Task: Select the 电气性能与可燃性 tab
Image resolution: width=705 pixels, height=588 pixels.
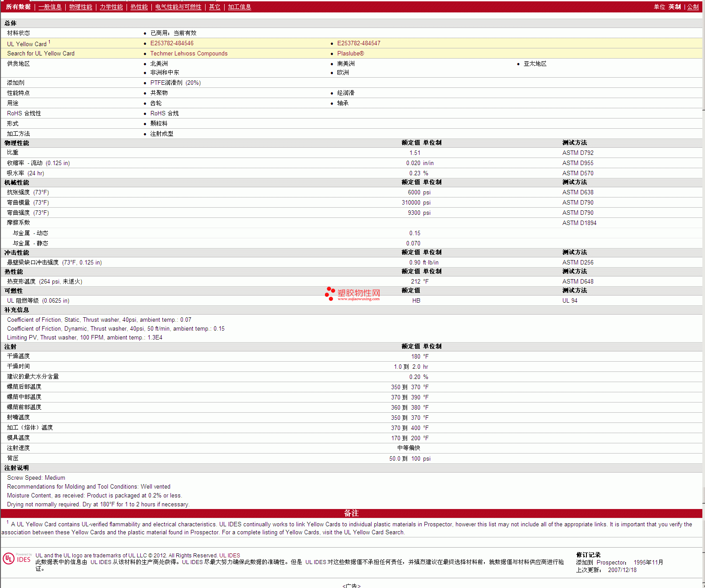Action: tap(178, 7)
